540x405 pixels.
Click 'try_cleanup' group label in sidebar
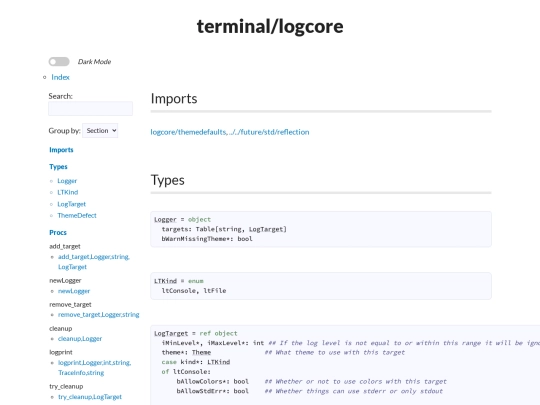pos(66,386)
